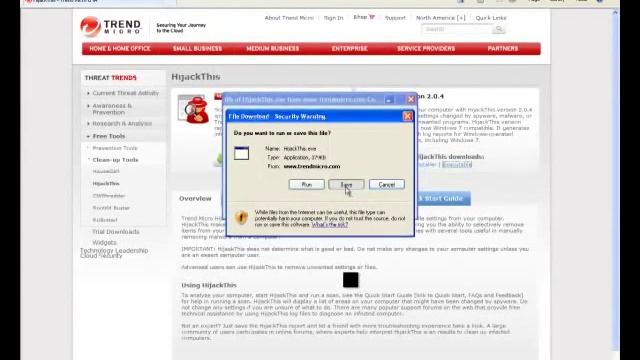
Task: Click the vertical scrollbar of the browser
Action: point(616,180)
